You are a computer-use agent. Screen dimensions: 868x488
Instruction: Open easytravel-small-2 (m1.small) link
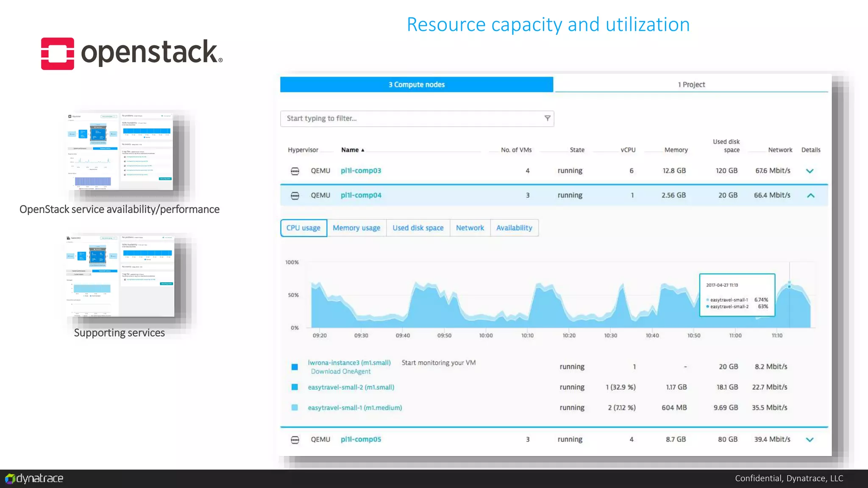point(351,387)
